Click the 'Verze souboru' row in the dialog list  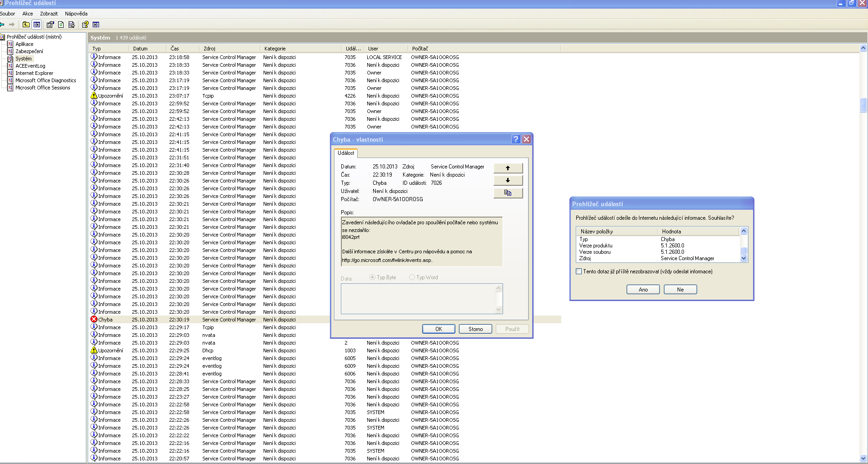click(x=658, y=252)
